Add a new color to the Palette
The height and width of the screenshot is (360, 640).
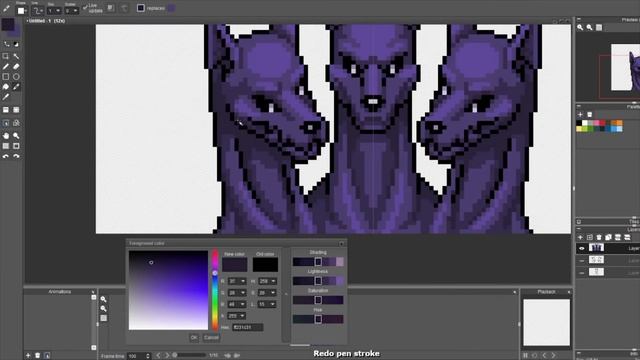point(580,115)
